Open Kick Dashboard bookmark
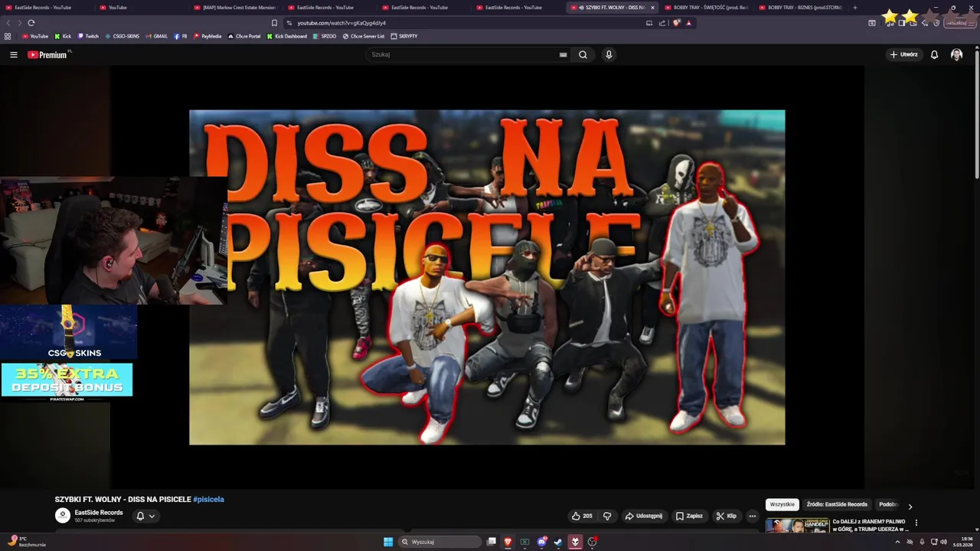The image size is (980, 551). coord(287,36)
